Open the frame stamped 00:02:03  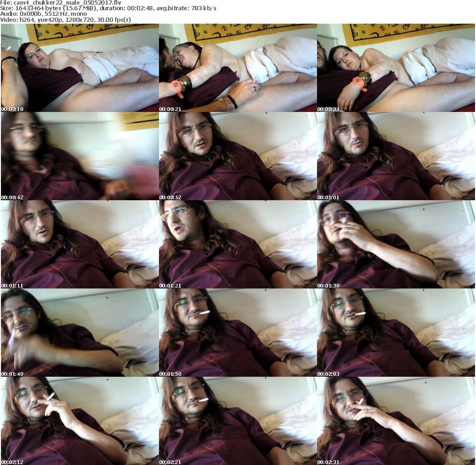(x=396, y=333)
